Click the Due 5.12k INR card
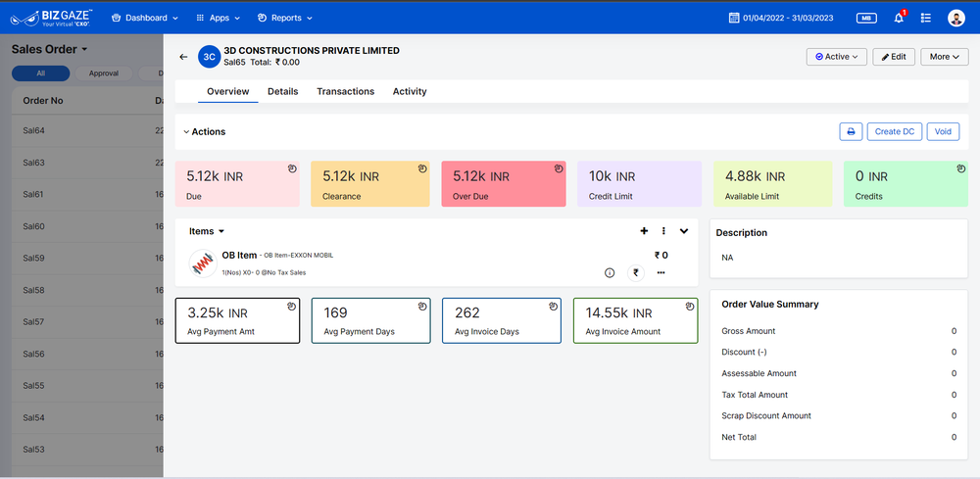 tap(237, 183)
